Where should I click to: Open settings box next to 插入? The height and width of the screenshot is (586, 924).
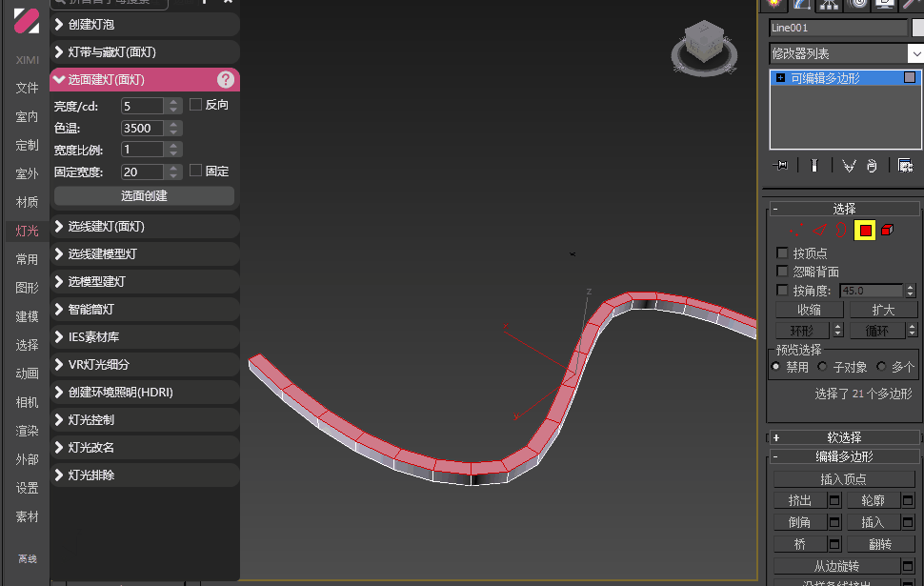point(908,522)
